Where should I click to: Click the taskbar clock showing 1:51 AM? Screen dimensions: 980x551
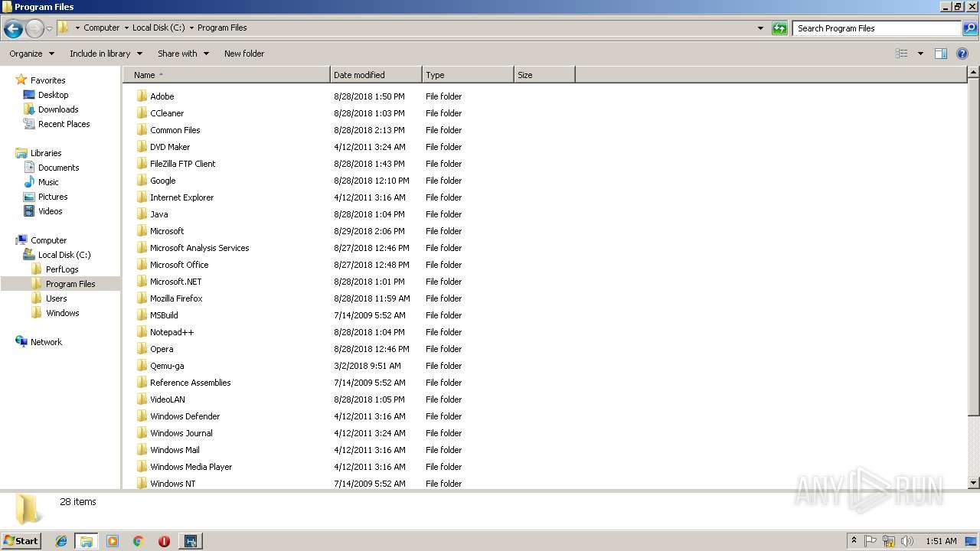tap(941, 541)
